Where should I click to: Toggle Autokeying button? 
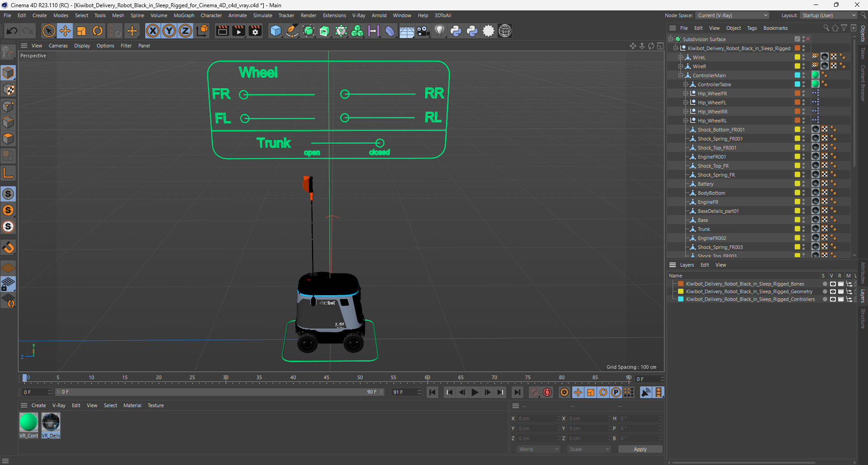547,392
